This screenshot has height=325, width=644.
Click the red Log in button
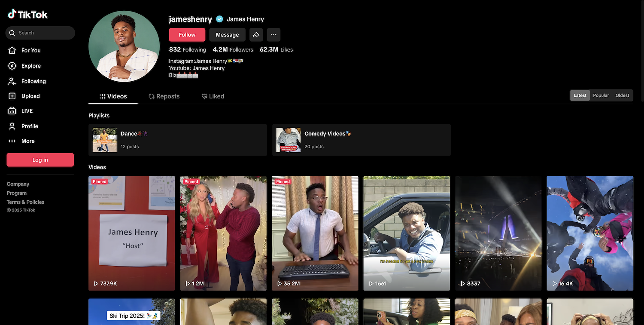click(40, 160)
